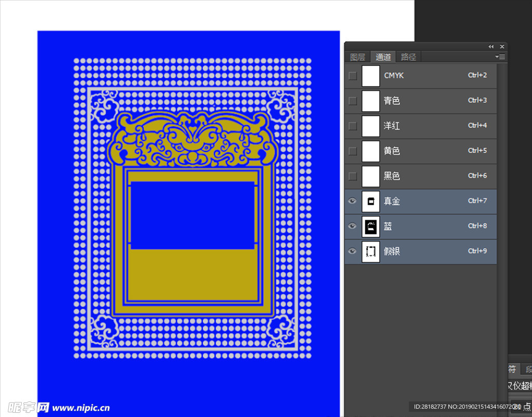The height and width of the screenshot is (417, 532).
Task: Switch to the 图层 tab
Action: click(357, 57)
